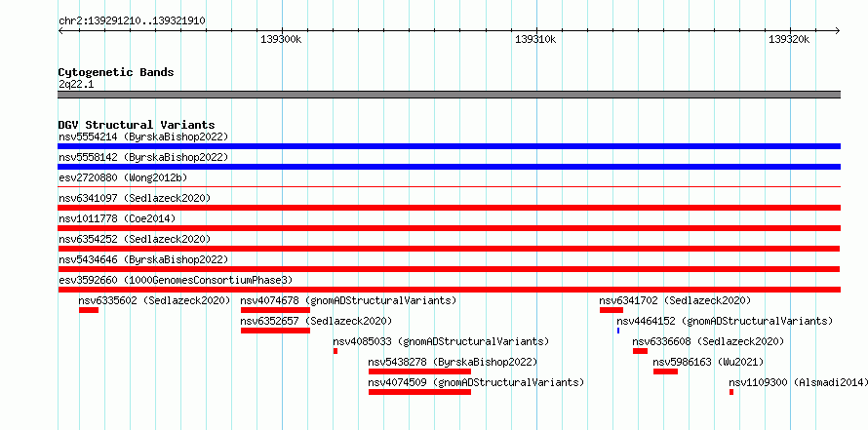Open nsv5438278 (ByrskaBishop2022) label
This screenshot has width=868, height=430.
pos(453,362)
